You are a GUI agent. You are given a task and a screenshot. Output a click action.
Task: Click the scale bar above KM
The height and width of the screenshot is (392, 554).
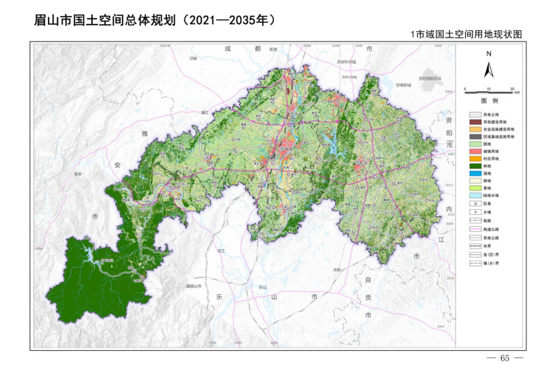[x=489, y=92]
